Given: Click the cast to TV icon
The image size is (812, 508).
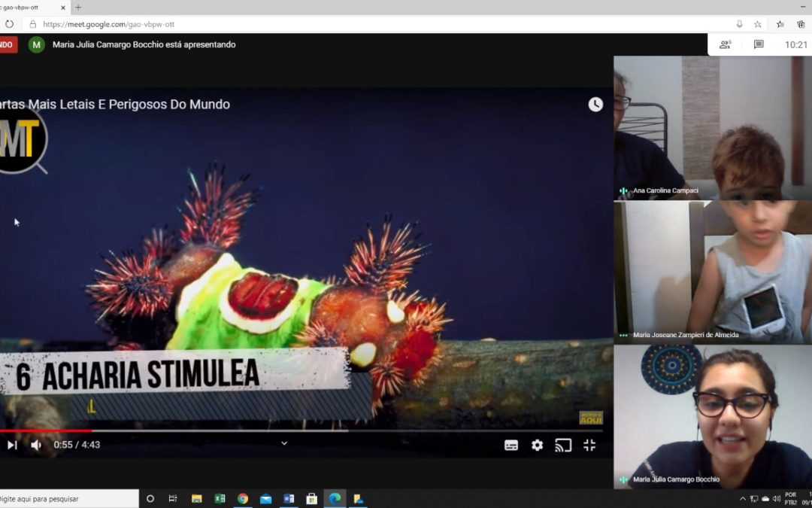Looking at the screenshot, I should (563, 446).
